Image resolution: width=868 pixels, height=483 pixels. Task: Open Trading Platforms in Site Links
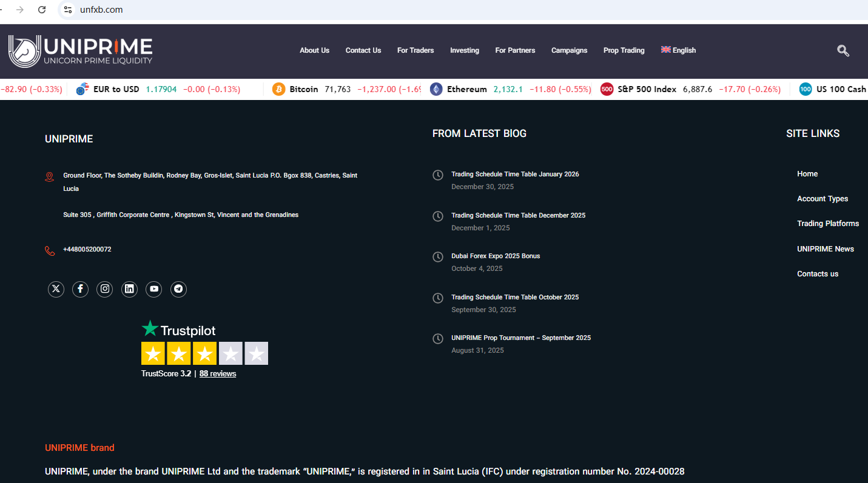click(828, 224)
